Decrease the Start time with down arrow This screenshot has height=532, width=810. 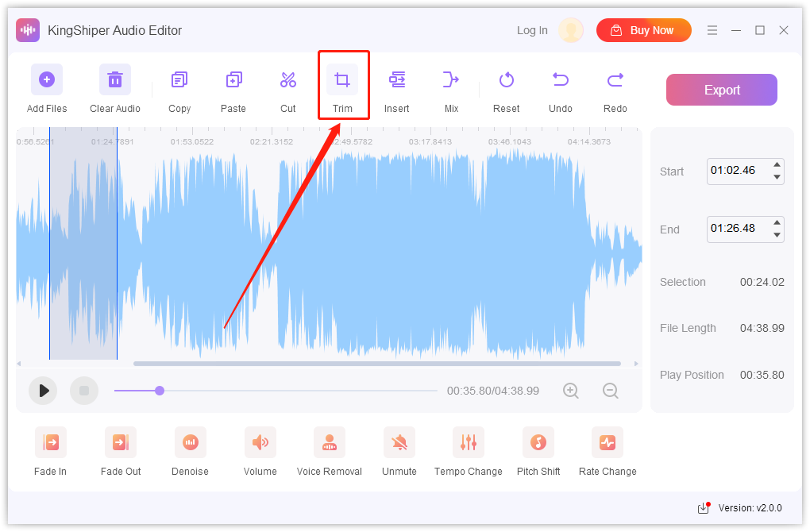point(777,177)
